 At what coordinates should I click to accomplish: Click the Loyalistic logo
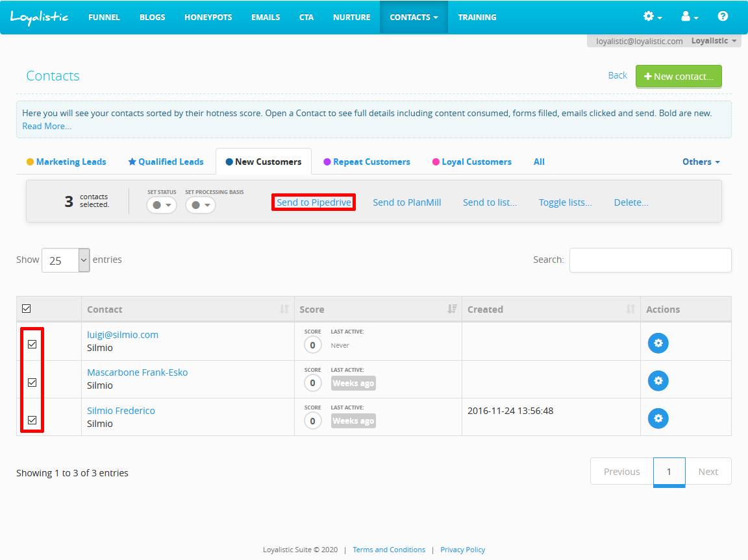click(40, 17)
